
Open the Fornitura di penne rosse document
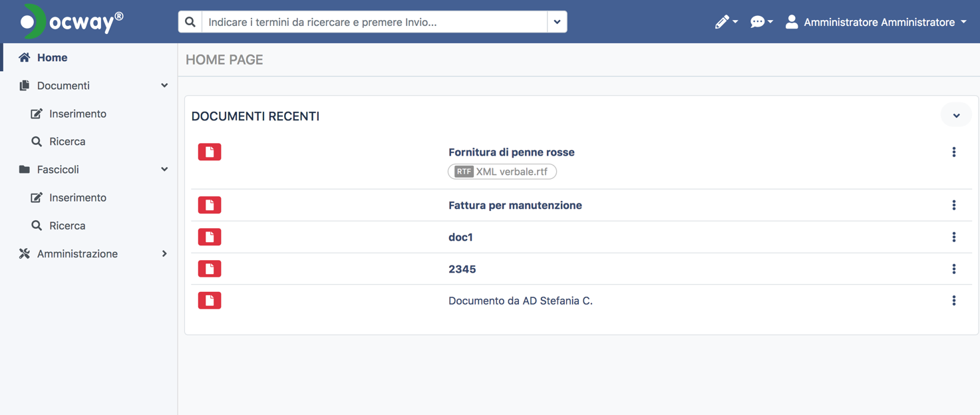point(511,152)
